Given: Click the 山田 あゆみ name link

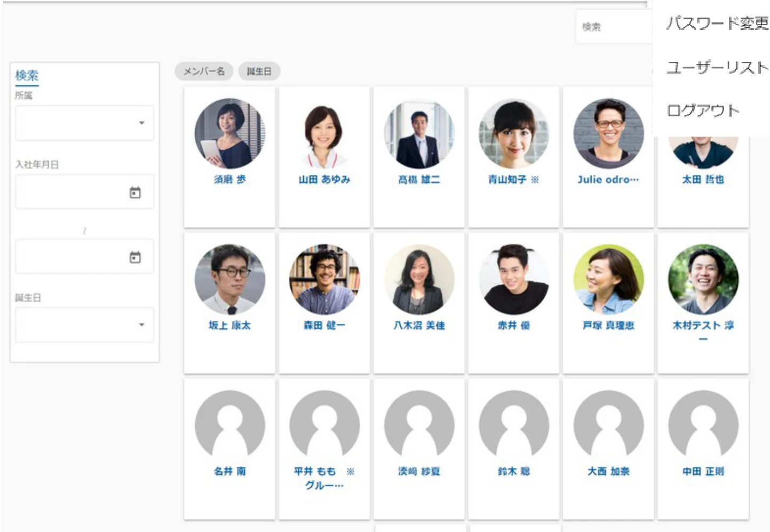Looking at the screenshot, I should 324,179.
